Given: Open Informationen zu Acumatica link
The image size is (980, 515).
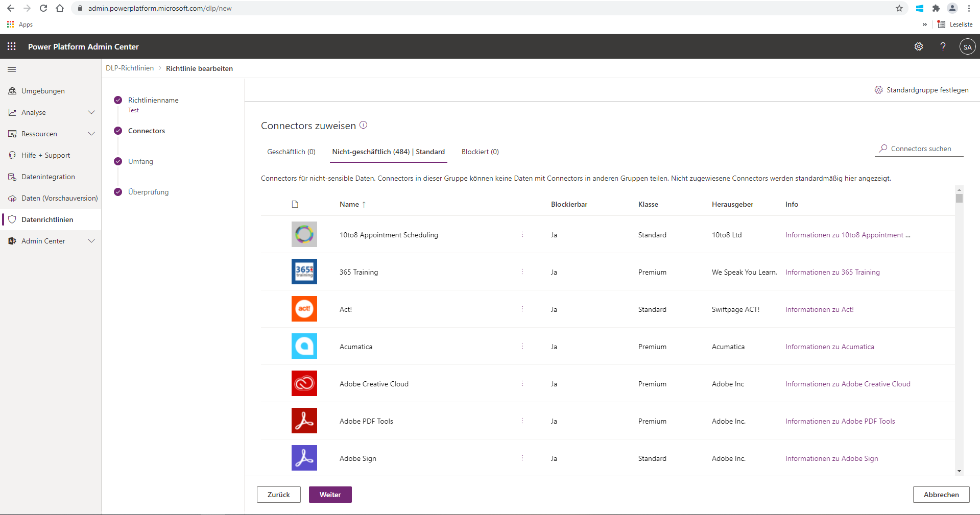Looking at the screenshot, I should tap(829, 347).
